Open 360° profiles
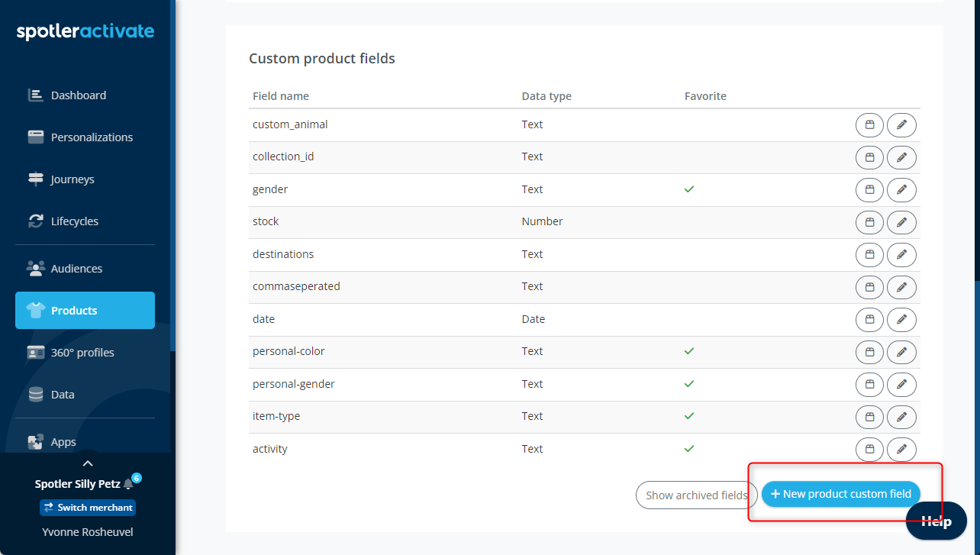The width and height of the screenshot is (980, 555). (85, 353)
